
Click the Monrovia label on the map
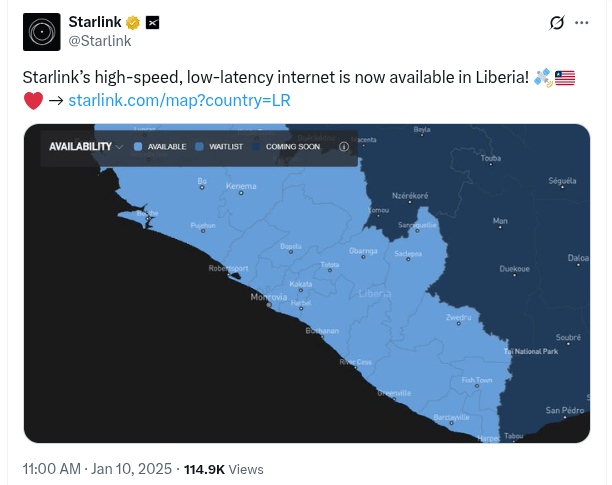(x=269, y=297)
